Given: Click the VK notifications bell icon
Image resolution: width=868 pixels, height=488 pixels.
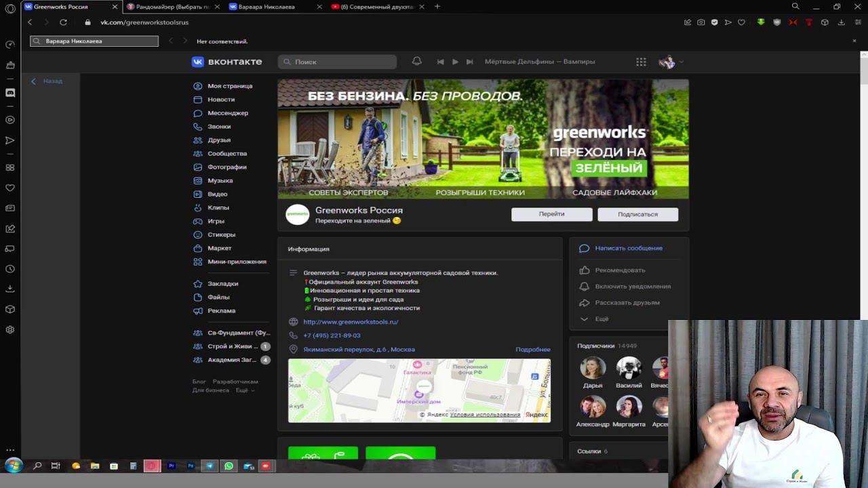Looking at the screenshot, I should [417, 62].
